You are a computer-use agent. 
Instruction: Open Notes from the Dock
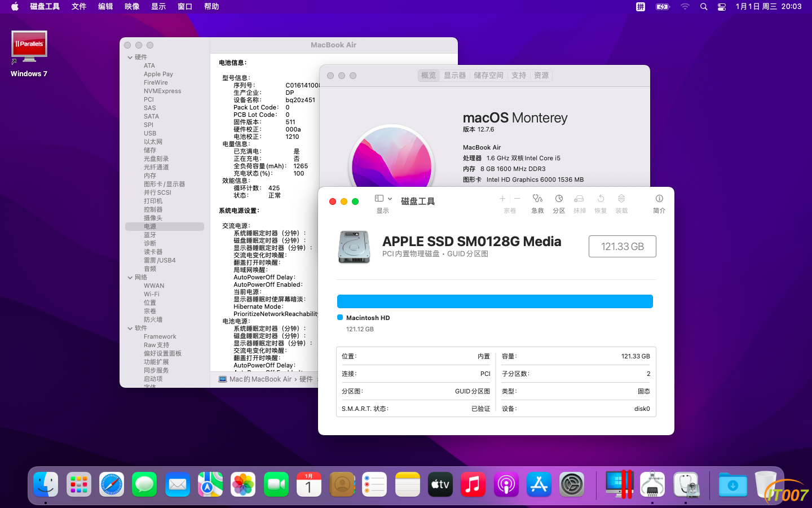pyautogui.click(x=408, y=484)
